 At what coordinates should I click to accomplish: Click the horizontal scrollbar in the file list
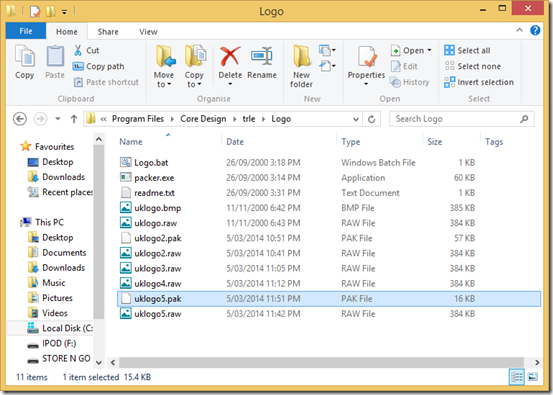[321, 362]
